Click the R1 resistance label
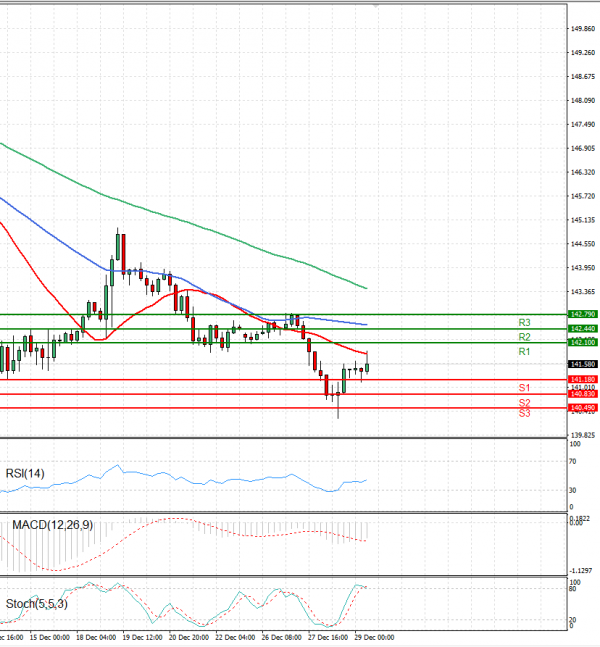The height and width of the screenshot is (647, 600). pyautogui.click(x=524, y=352)
